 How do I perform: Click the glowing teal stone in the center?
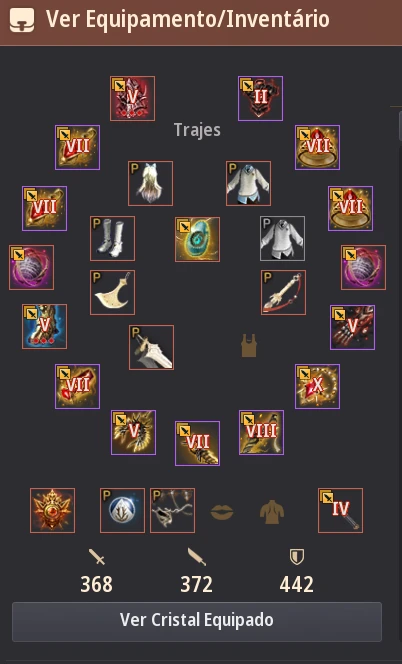pyautogui.click(x=197, y=240)
